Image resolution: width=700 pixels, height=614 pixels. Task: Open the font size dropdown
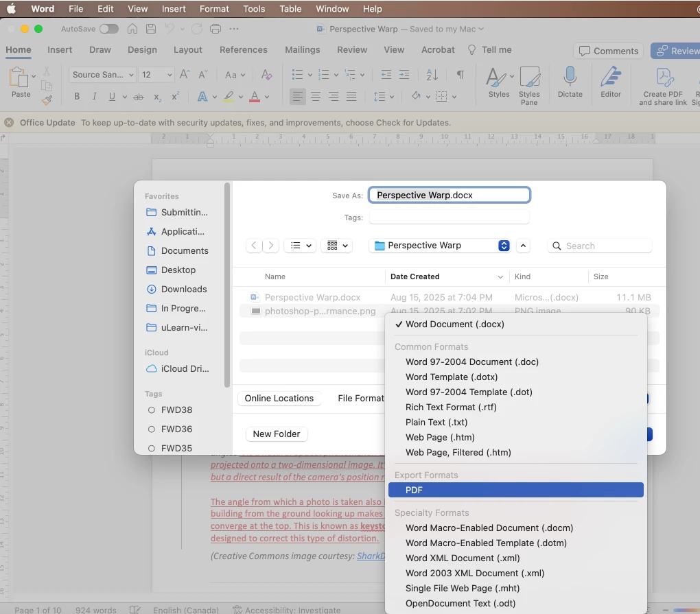(170, 75)
